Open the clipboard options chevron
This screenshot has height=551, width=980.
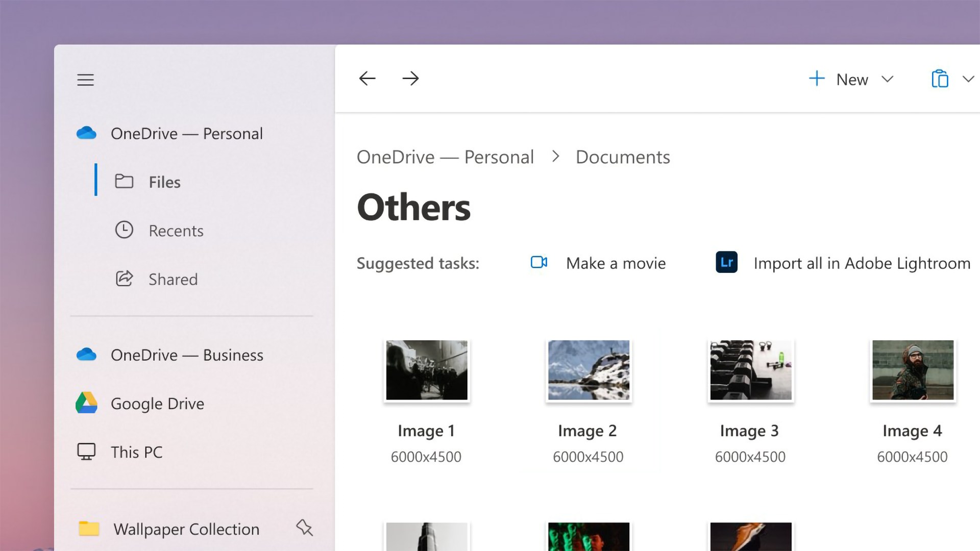(x=968, y=79)
